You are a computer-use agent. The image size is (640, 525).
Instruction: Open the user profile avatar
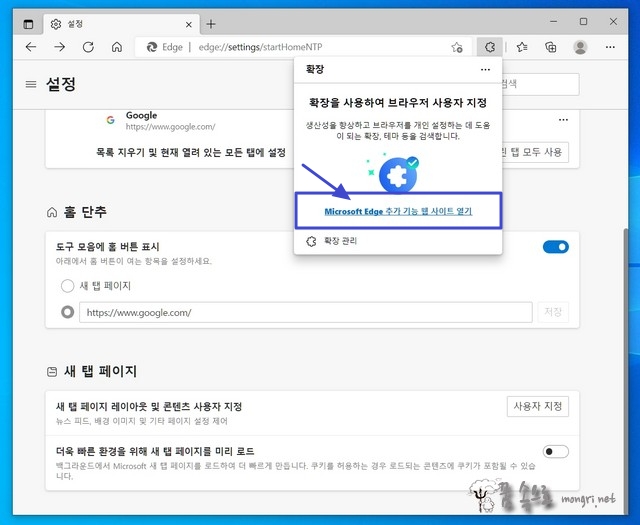coord(580,47)
